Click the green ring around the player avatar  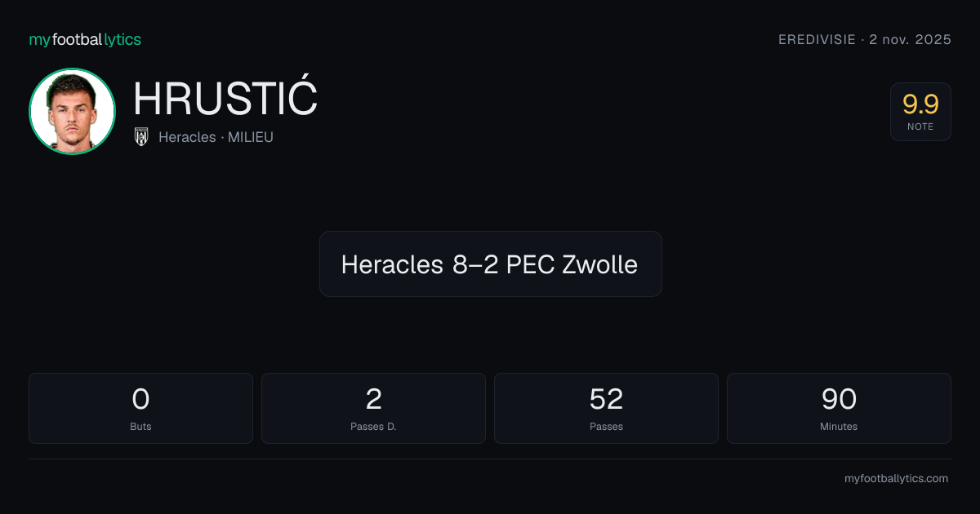pos(72,69)
